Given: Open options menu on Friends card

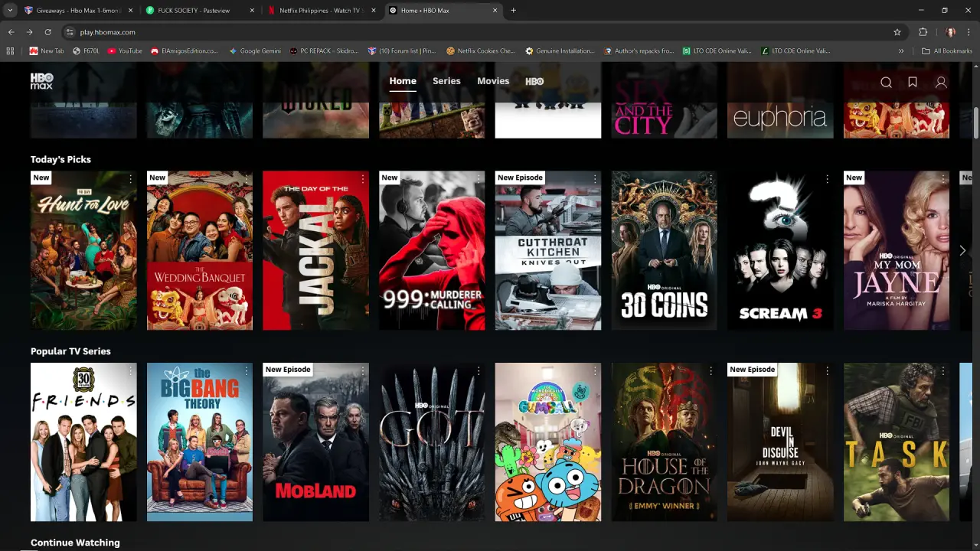Looking at the screenshot, I should 130,370.
